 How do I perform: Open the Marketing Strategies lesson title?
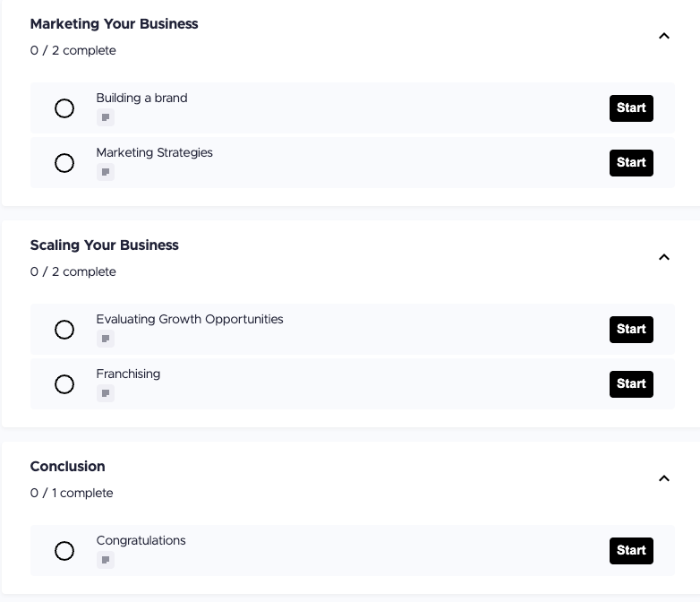coord(155,152)
